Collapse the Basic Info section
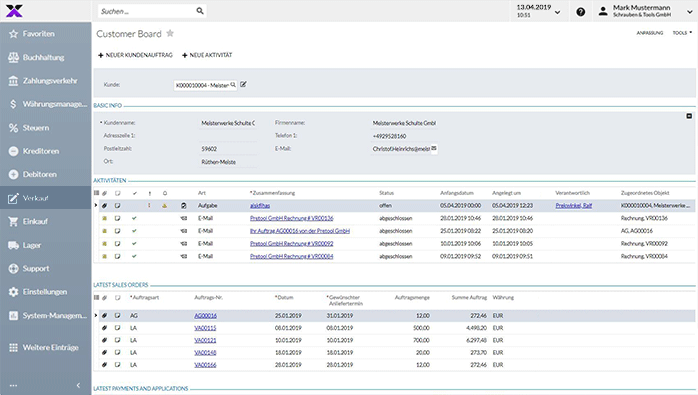 point(689,116)
